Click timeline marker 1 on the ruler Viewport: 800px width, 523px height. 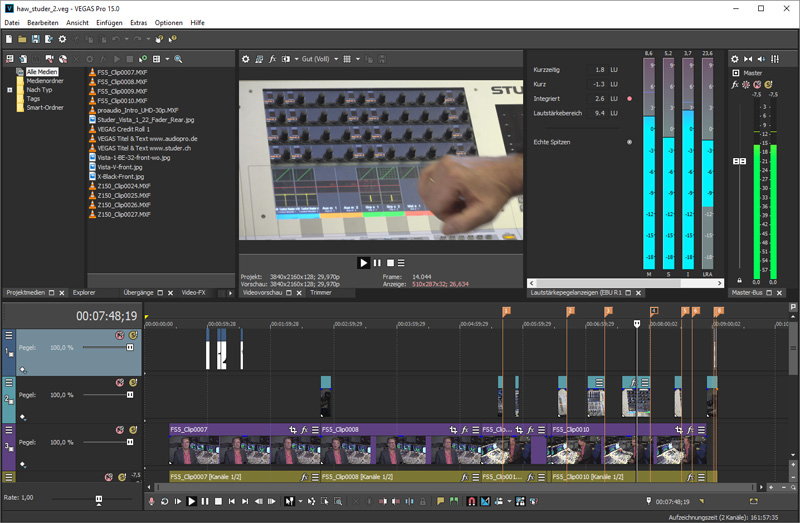coord(506,312)
